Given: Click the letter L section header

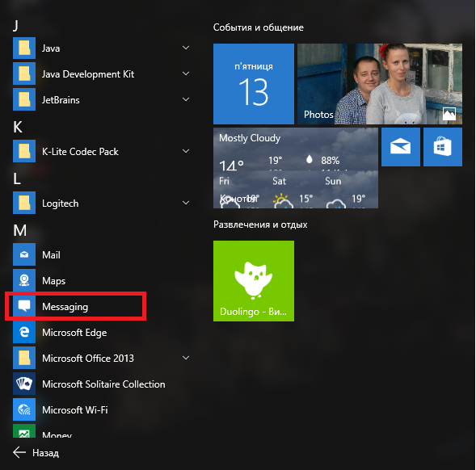Looking at the screenshot, I should [17, 178].
